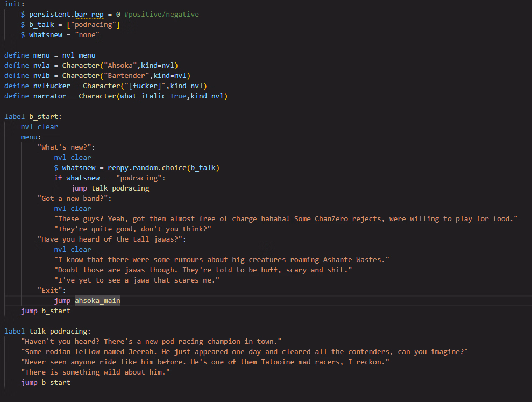Click the line mentioning 'ChanZero rejects'
This screenshot has height=402, width=532.
click(x=286, y=218)
